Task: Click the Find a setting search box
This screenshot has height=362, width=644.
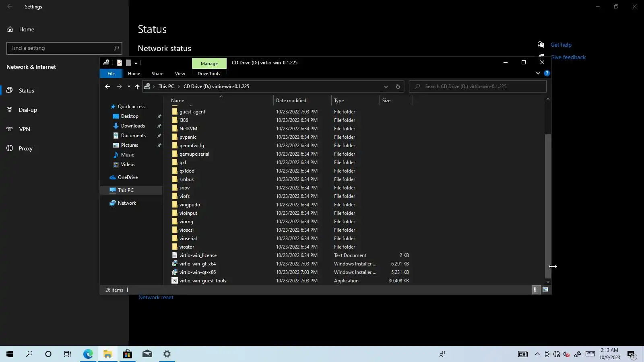Action: [64, 48]
